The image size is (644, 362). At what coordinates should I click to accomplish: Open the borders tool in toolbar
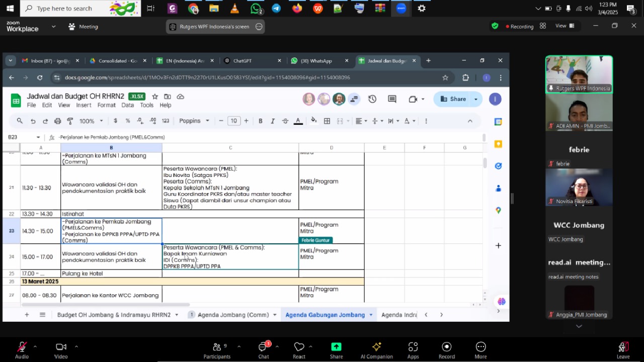327,121
